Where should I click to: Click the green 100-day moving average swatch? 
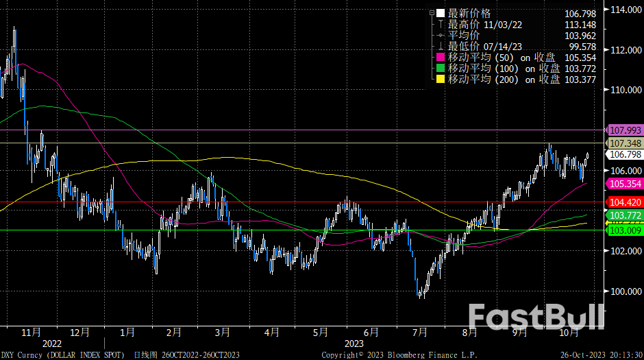(x=441, y=69)
